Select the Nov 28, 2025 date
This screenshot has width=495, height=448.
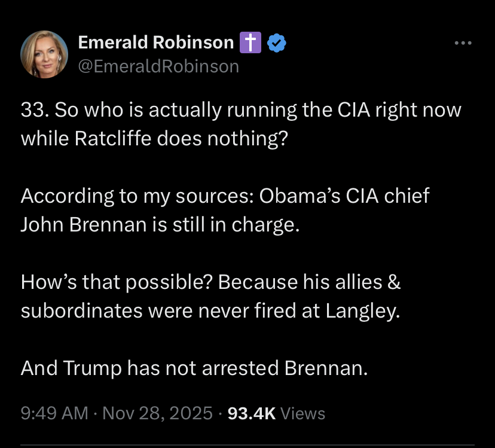(157, 413)
